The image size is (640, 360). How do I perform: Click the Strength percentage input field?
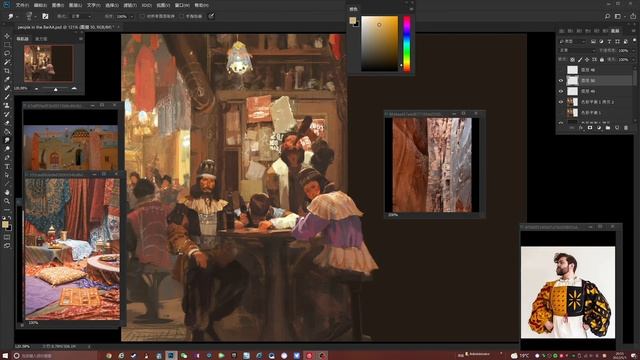coord(122,16)
